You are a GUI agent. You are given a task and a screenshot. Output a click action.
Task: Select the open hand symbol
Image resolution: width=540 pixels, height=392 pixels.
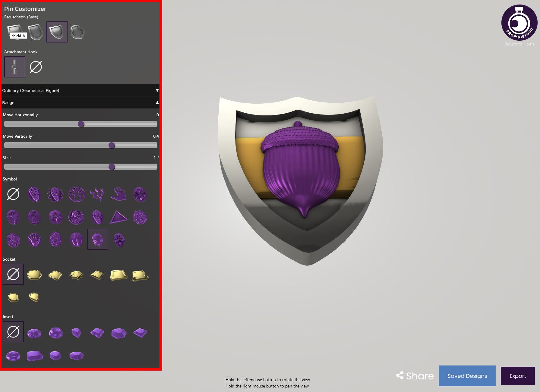point(118,194)
